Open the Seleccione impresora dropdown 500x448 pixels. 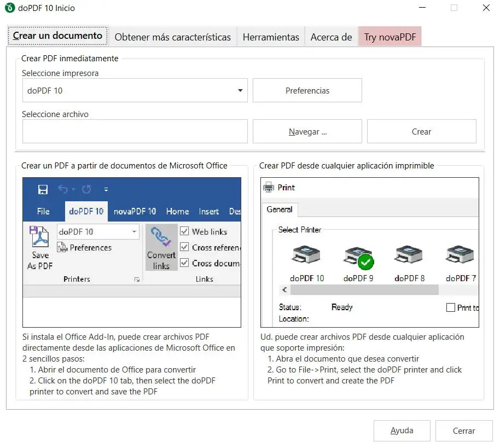tap(240, 91)
